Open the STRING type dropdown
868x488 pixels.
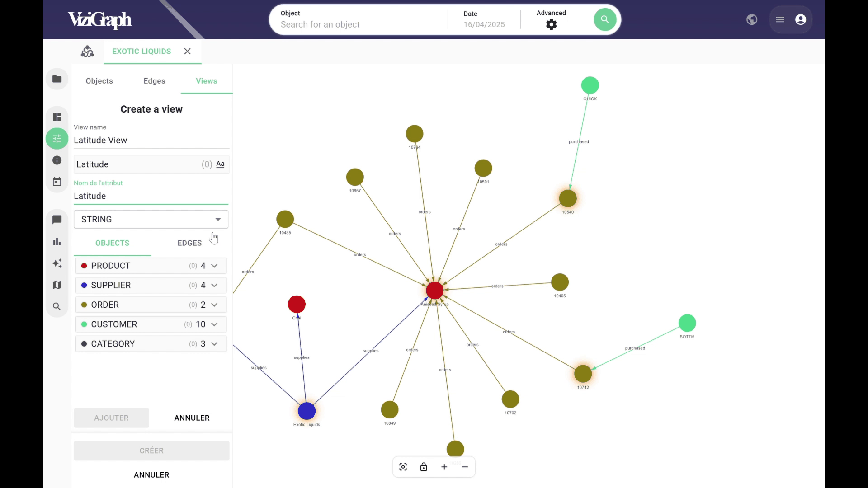click(151, 220)
